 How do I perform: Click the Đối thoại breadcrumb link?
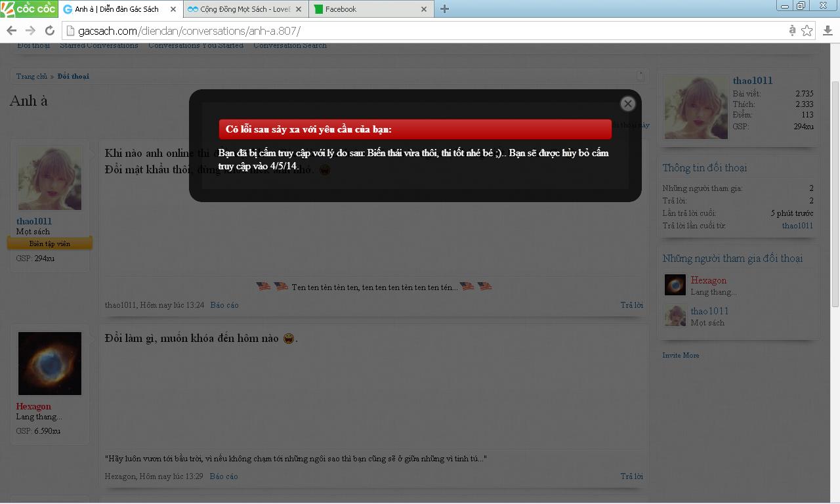[73, 76]
